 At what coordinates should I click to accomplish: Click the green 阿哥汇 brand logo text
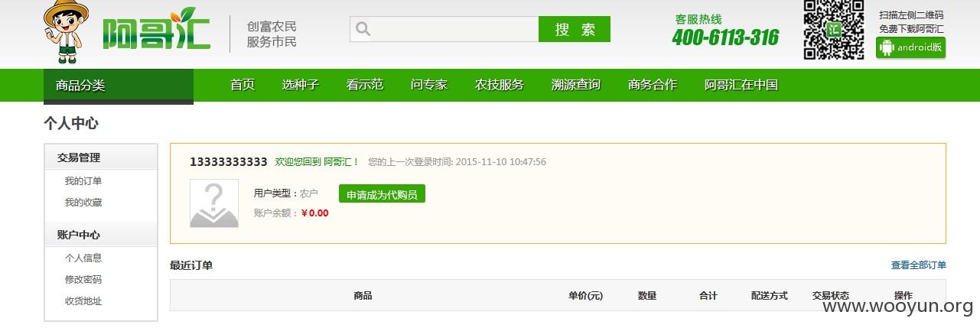point(157,30)
